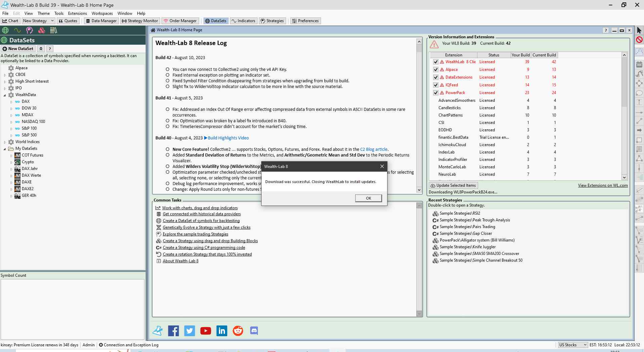
Task: Open the Theme menu
Action: pos(44,13)
